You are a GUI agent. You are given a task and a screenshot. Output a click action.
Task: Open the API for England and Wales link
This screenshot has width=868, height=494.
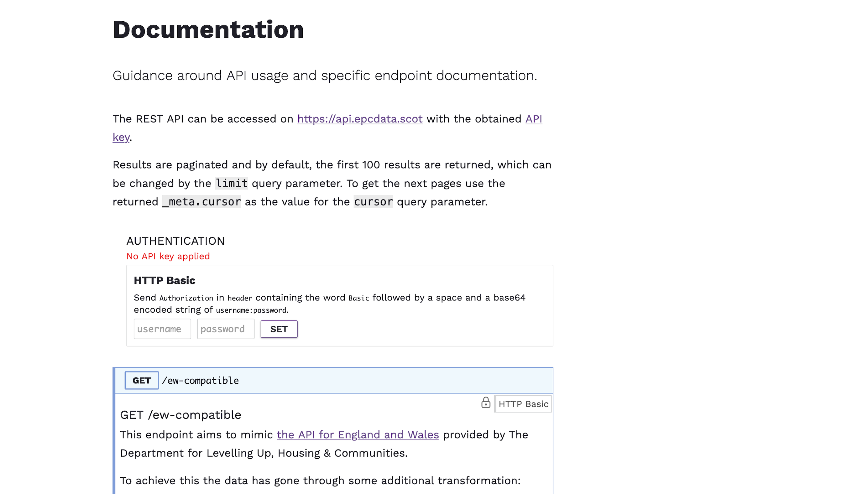358,434
